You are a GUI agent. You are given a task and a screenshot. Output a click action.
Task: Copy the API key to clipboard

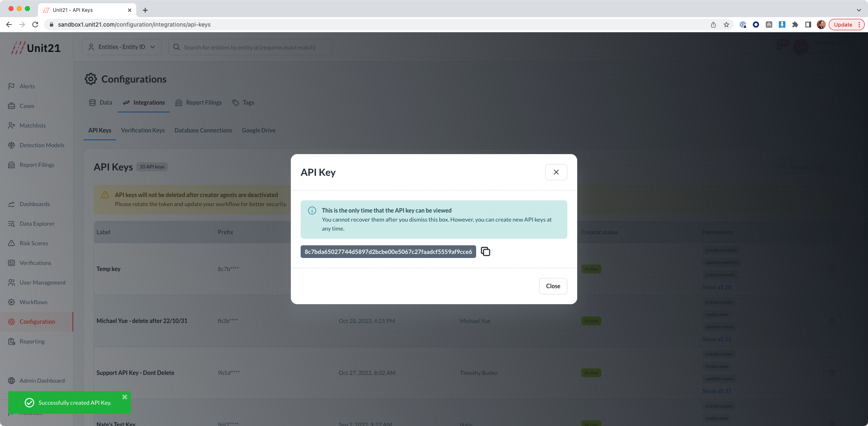coord(486,251)
